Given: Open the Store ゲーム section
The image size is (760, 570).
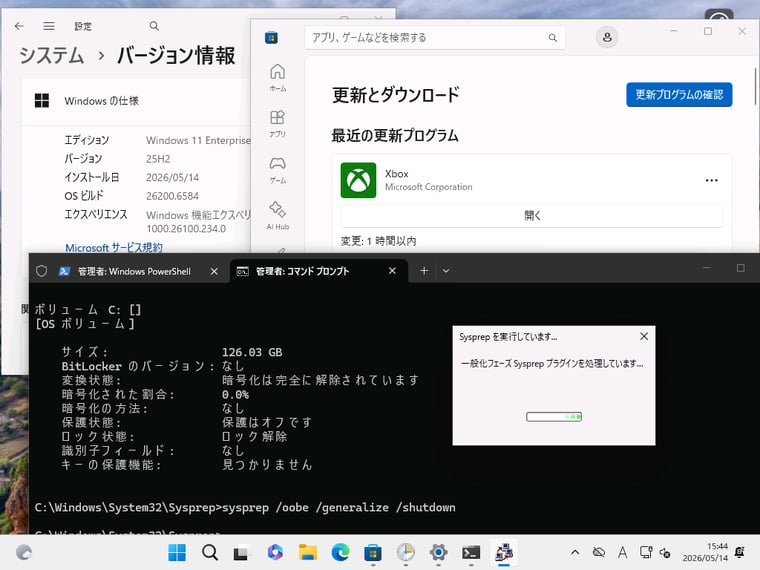Looking at the screenshot, I should (x=277, y=170).
